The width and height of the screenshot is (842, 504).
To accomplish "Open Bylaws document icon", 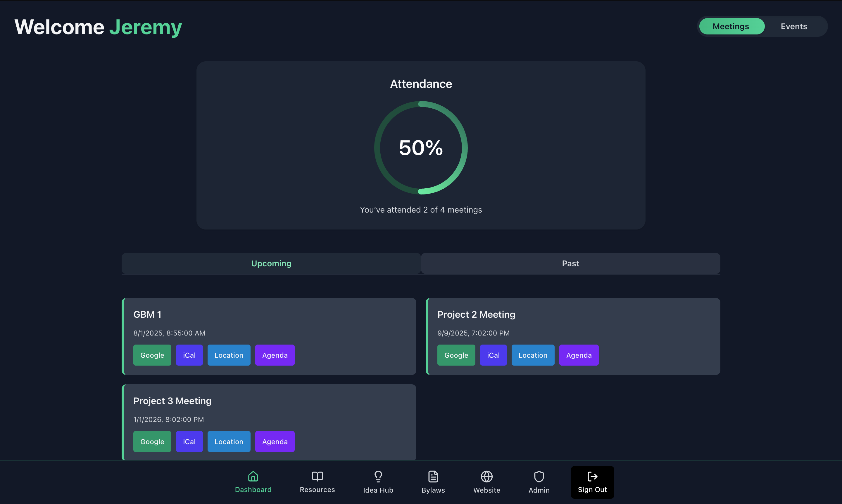I will coord(433,476).
